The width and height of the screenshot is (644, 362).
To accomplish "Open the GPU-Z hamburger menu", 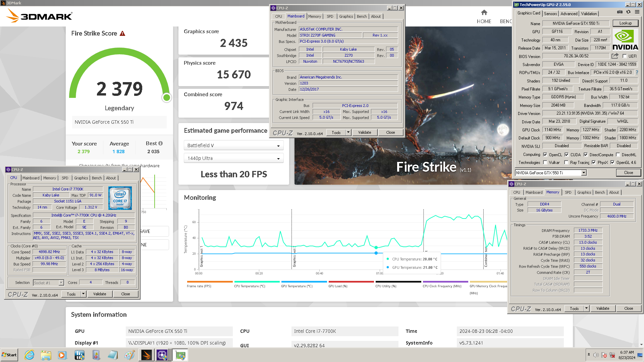I will point(637,12).
